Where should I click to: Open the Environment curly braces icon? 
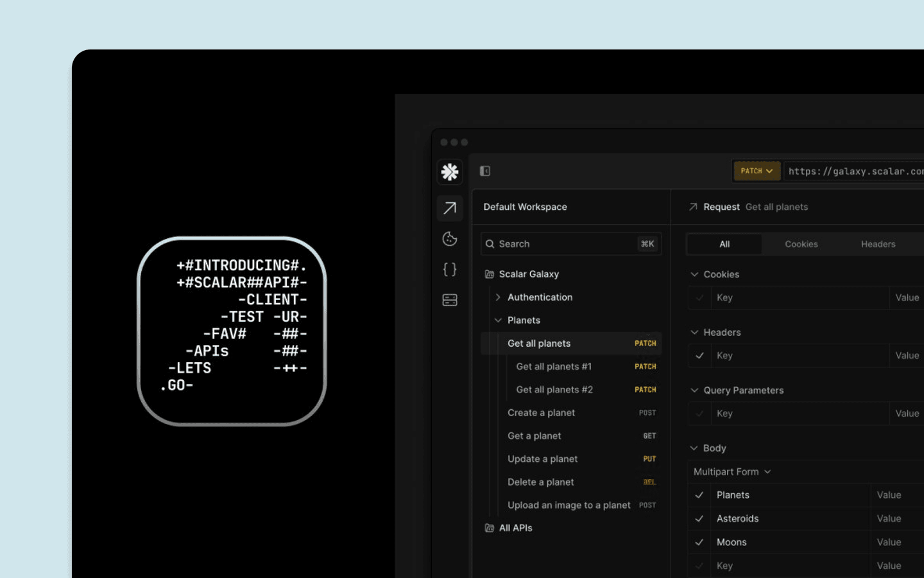[x=450, y=269]
